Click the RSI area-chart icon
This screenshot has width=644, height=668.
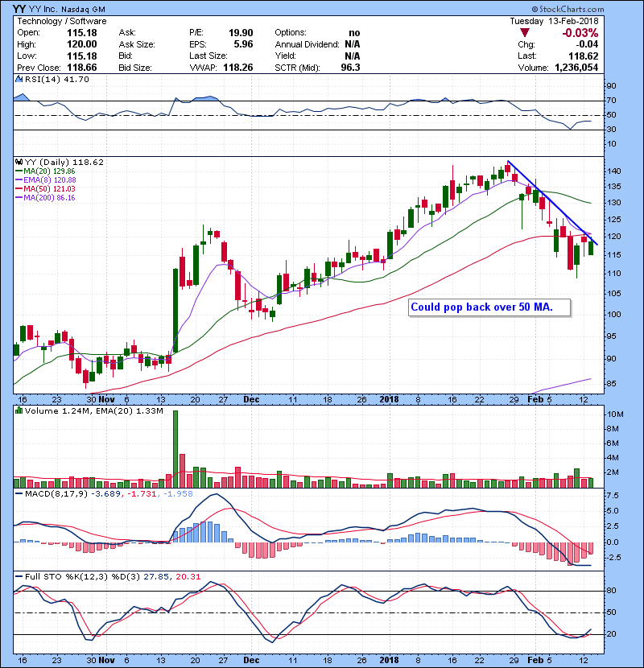click(19, 79)
